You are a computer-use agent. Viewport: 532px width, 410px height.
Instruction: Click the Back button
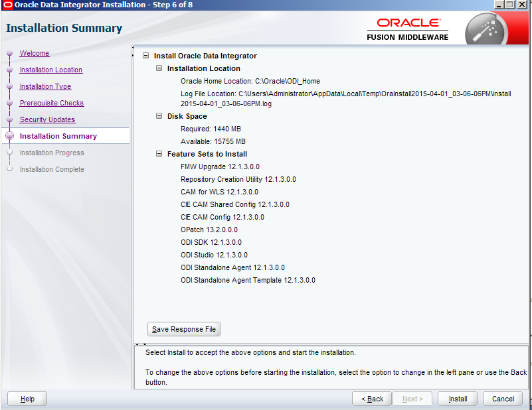coord(372,399)
